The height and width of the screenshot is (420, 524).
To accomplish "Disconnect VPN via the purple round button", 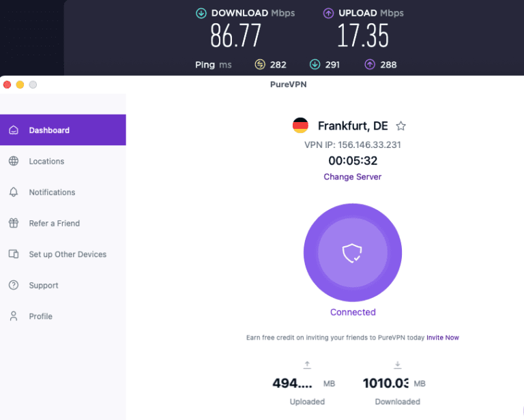I will click(353, 253).
